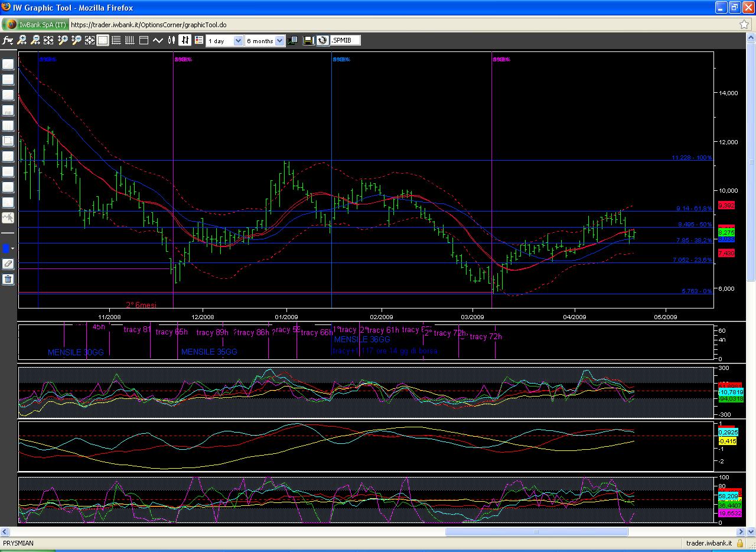Click the .SPMIB symbol input field
This screenshot has height=552, width=756.
[346, 40]
